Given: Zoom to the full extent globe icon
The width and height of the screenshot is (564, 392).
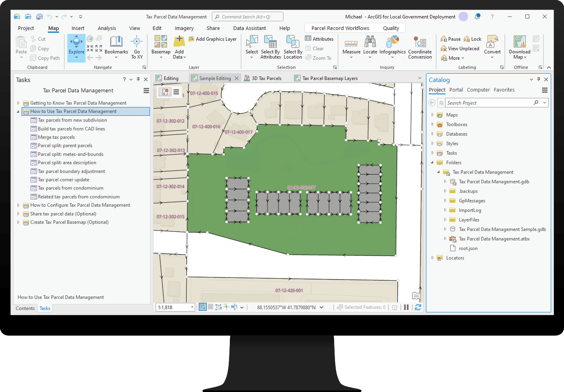Looking at the screenshot, I should coord(90,39).
